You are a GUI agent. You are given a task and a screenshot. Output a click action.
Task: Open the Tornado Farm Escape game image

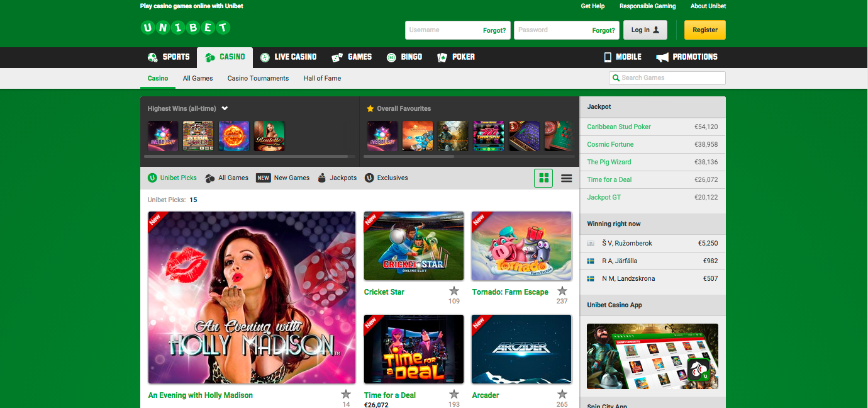point(521,246)
